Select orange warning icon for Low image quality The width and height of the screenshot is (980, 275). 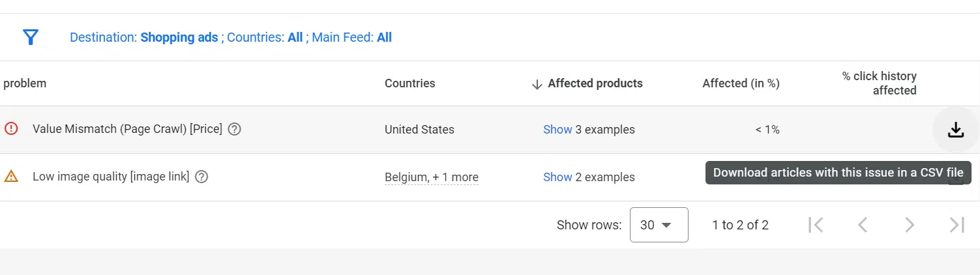11,176
